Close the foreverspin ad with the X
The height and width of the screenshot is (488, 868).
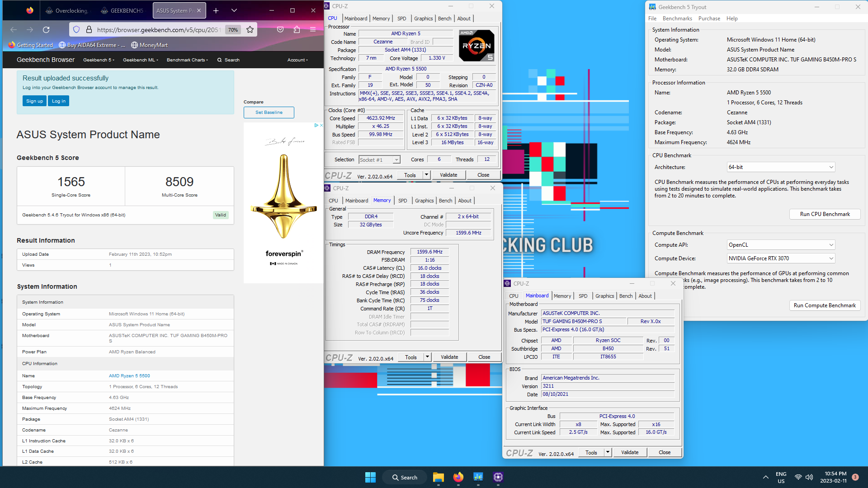(x=321, y=125)
